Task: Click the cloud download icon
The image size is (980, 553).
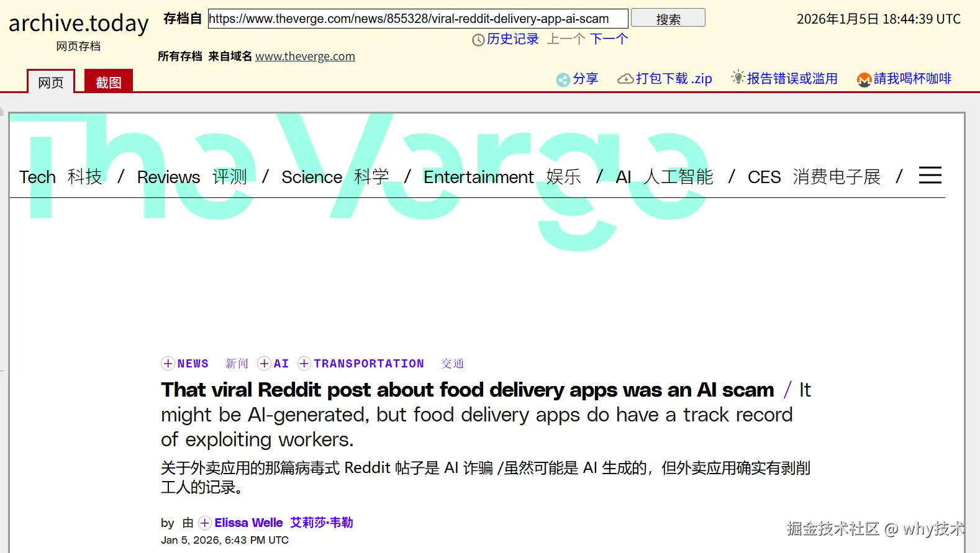Action: coord(625,79)
